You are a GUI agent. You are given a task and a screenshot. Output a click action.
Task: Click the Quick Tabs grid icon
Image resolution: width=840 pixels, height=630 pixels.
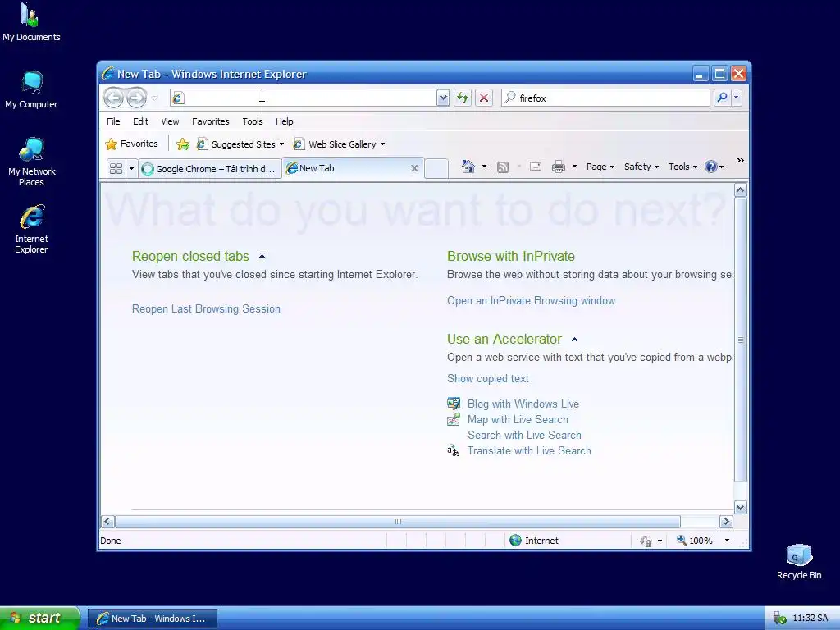[116, 169]
